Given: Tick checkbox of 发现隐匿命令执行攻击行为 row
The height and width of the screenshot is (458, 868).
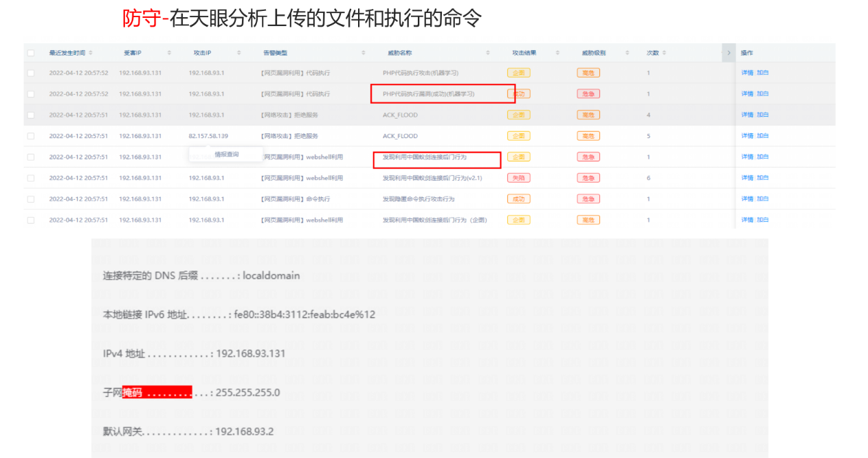Looking at the screenshot, I should tap(31, 199).
